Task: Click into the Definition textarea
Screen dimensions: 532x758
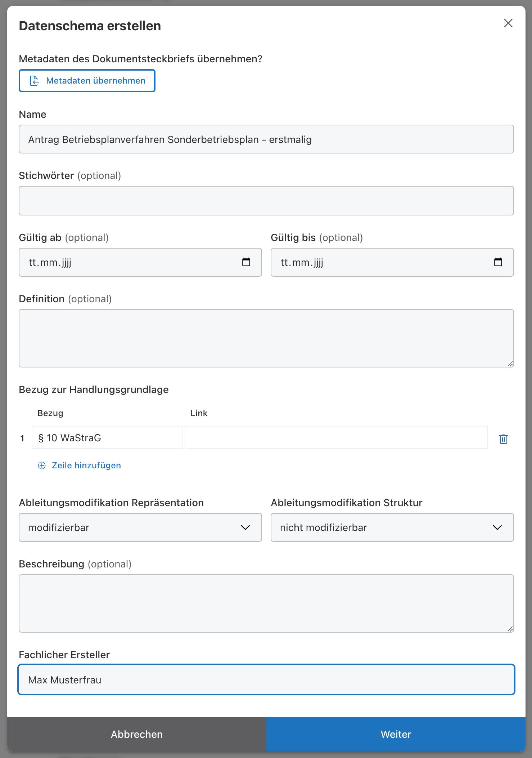Action: (266, 338)
